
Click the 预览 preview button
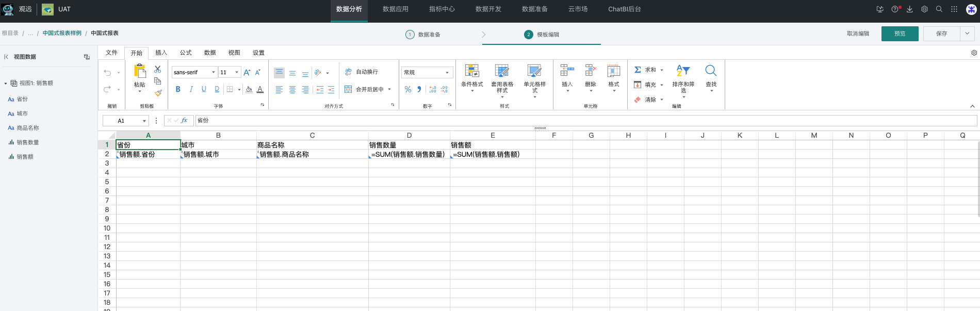pyautogui.click(x=900, y=34)
